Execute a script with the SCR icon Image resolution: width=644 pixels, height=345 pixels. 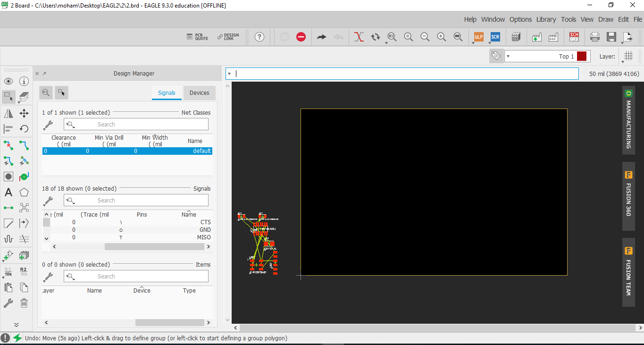click(x=495, y=37)
